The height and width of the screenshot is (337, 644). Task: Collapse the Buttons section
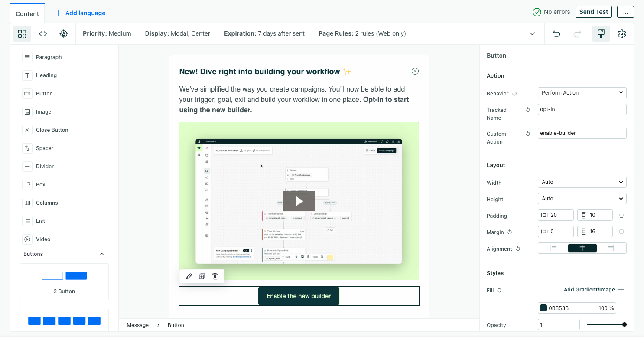(102, 254)
